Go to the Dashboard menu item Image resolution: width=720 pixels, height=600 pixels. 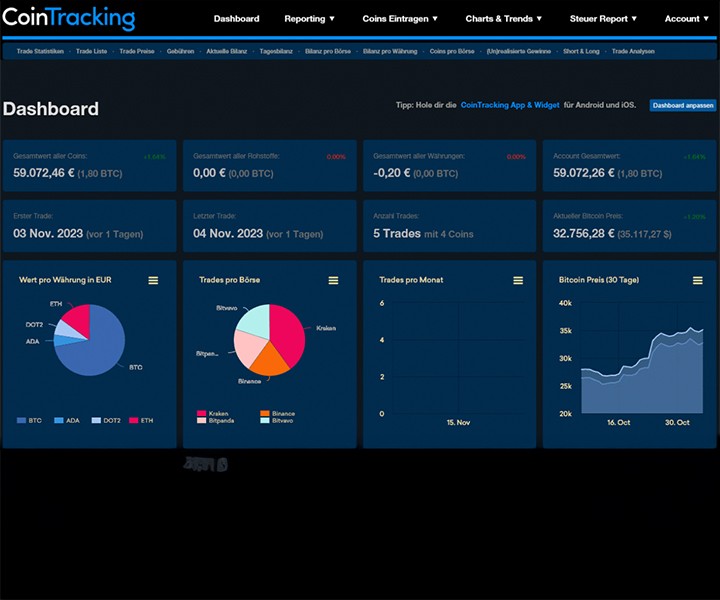[x=236, y=19]
